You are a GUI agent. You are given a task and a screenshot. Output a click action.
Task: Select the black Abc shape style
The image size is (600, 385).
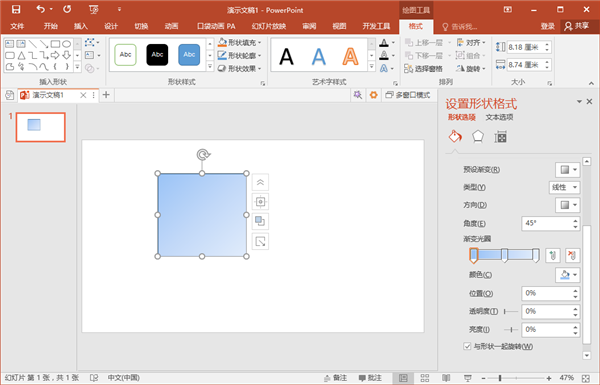(x=157, y=55)
